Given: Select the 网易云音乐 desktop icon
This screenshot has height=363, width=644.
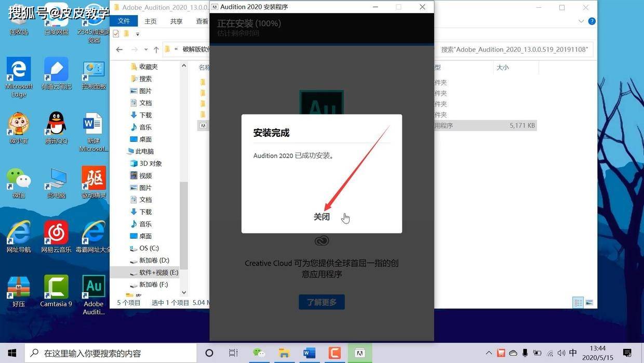Looking at the screenshot, I should pyautogui.click(x=56, y=237).
